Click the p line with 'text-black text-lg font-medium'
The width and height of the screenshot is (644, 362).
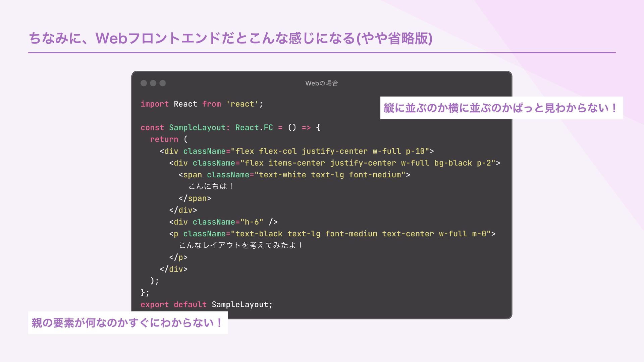point(332,234)
